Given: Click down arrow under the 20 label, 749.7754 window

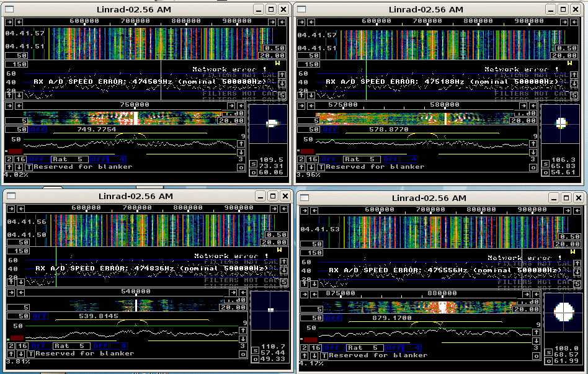Looking at the screenshot, I should pos(19,96).
